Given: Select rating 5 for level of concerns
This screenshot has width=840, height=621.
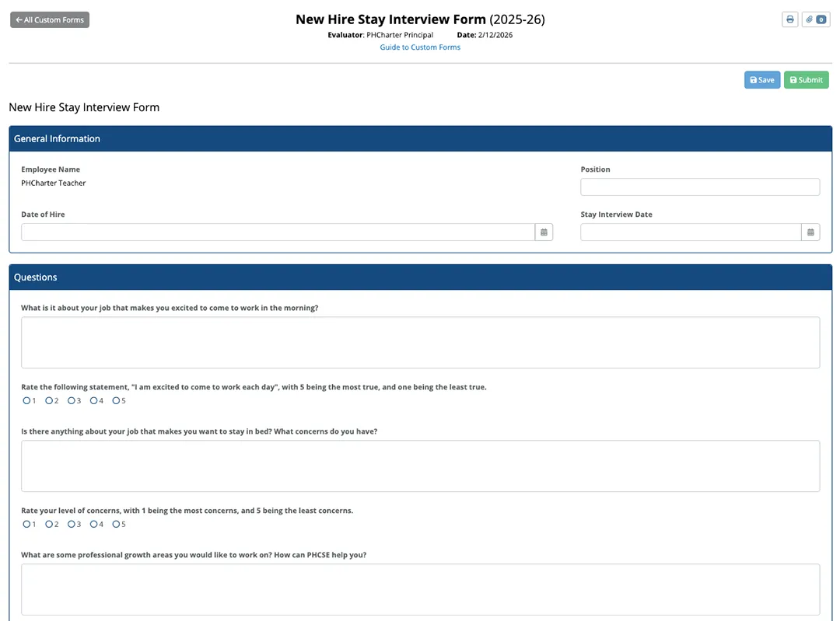Looking at the screenshot, I should point(116,525).
